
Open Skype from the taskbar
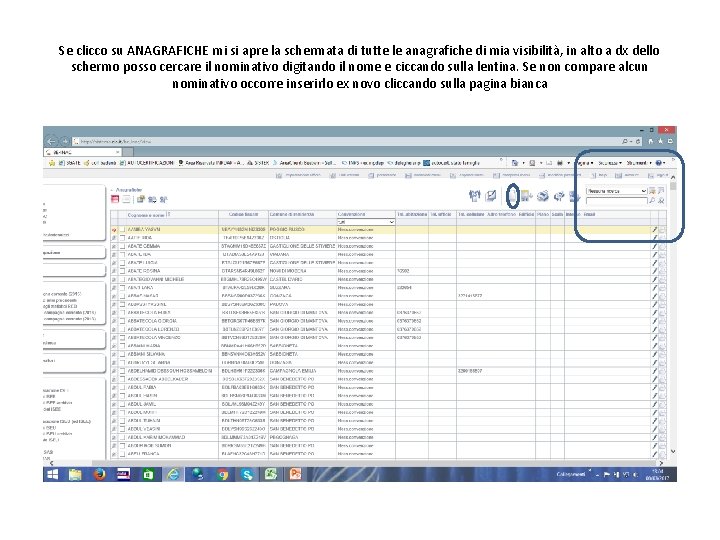247,474
